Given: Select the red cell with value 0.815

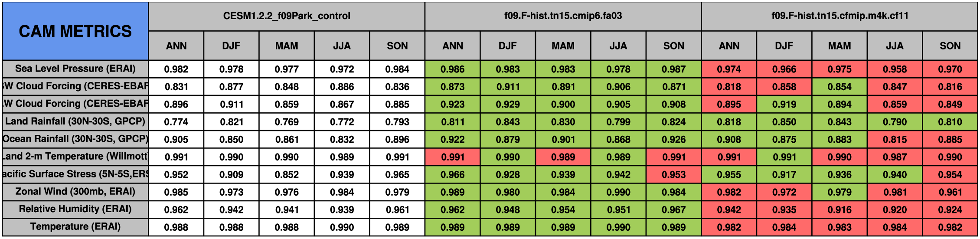Looking at the screenshot, I should coord(895,140).
